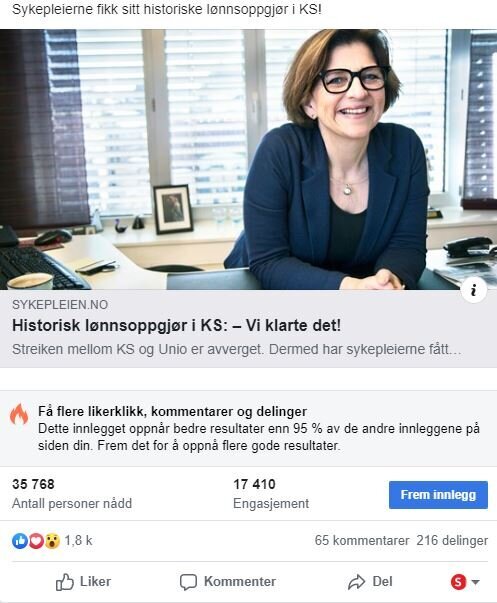This screenshot has width=497, height=603.
Task: Click the info icon on the article image
Action: [x=474, y=290]
